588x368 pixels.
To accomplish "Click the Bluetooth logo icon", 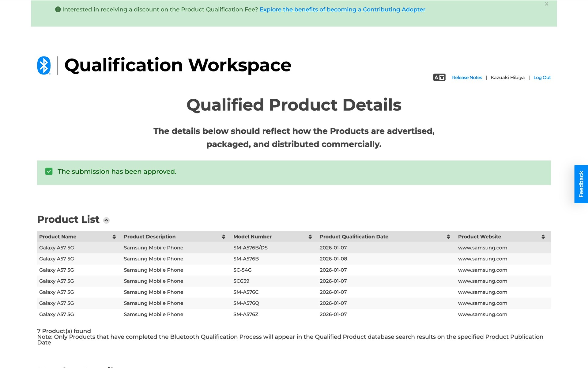I will pyautogui.click(x=44, y=65).
